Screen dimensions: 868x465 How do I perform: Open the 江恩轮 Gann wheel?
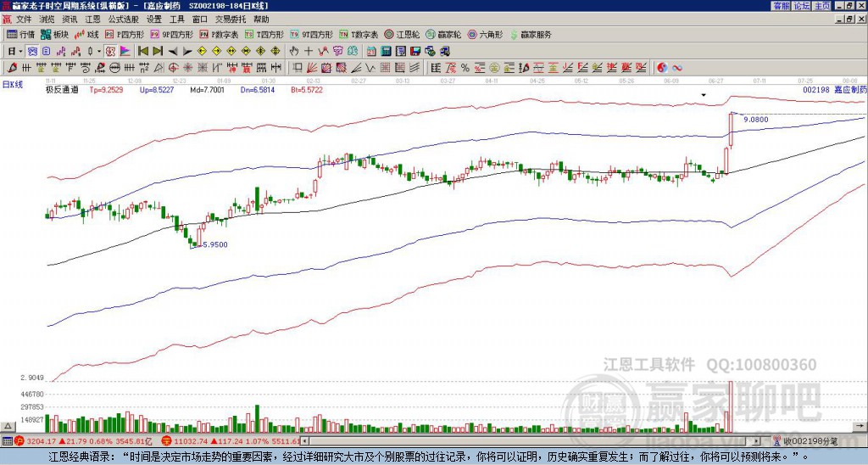point(402,34)
